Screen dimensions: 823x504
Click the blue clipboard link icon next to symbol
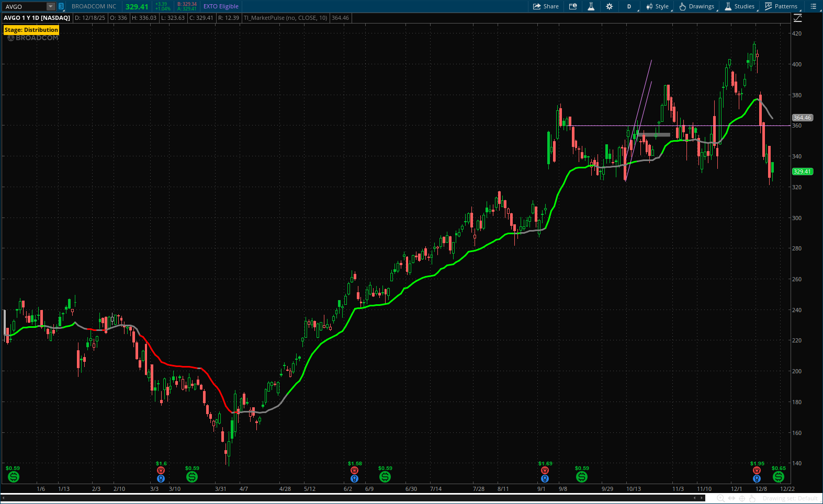click(x=61, y=6)
